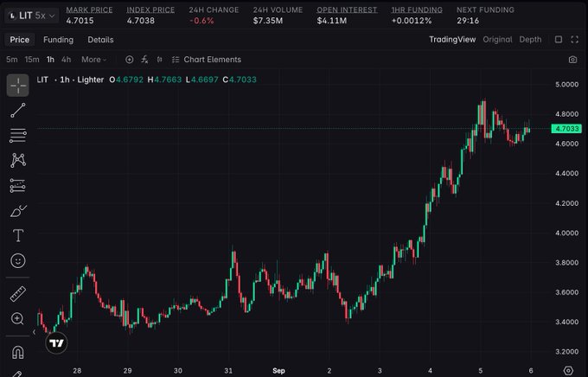Expand the More timeframes dropdown
Screen dimensions: 588x377
pyautogui.click(x=93, y=60)
